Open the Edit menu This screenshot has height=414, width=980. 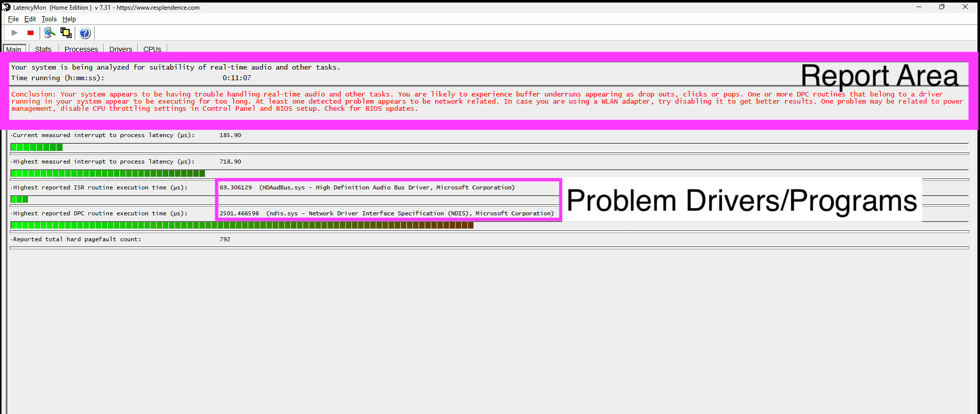30,19
